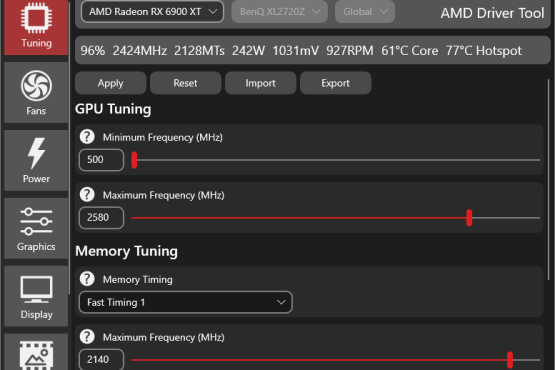
Task: Open the Fans section in sidebar
Action: tap(36, 93)
